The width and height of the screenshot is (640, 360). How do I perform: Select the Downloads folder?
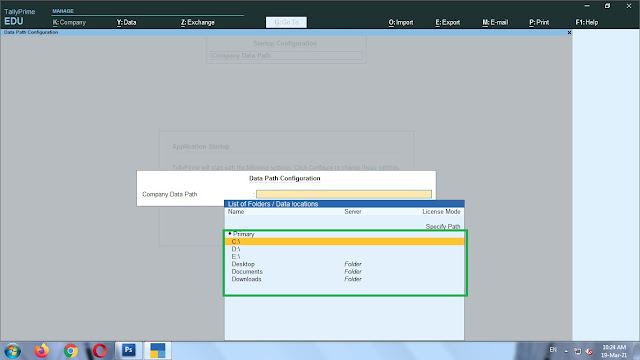[x=344, y=279]
